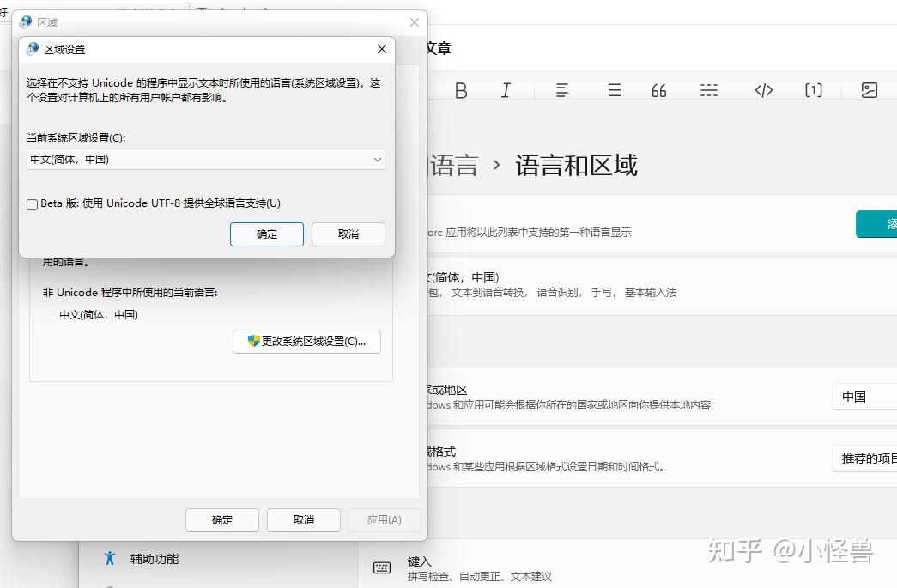897x588 pixels.
Task: Click the 更改系统区域设置 button
Action: coord(306,342)
